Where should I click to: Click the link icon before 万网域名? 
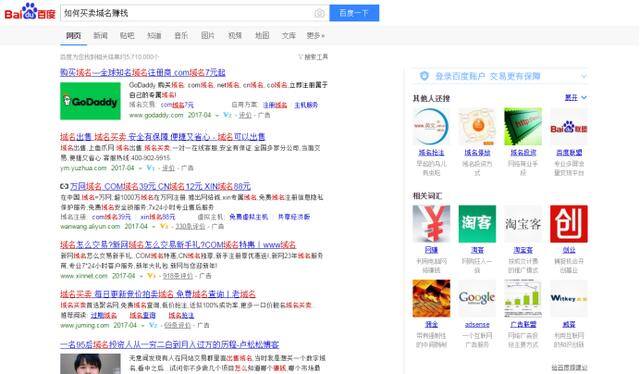(x=64, y=186)
